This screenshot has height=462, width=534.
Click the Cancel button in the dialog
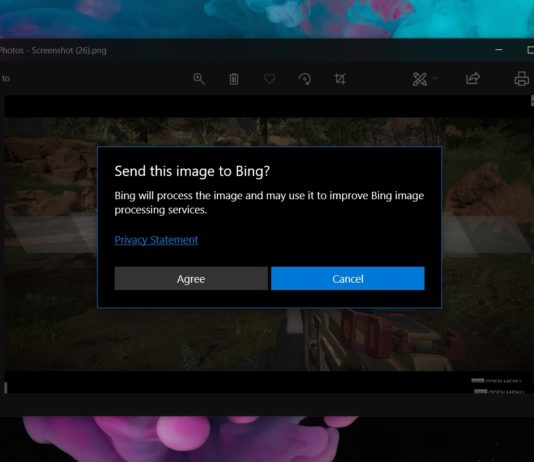pos(348,278)
